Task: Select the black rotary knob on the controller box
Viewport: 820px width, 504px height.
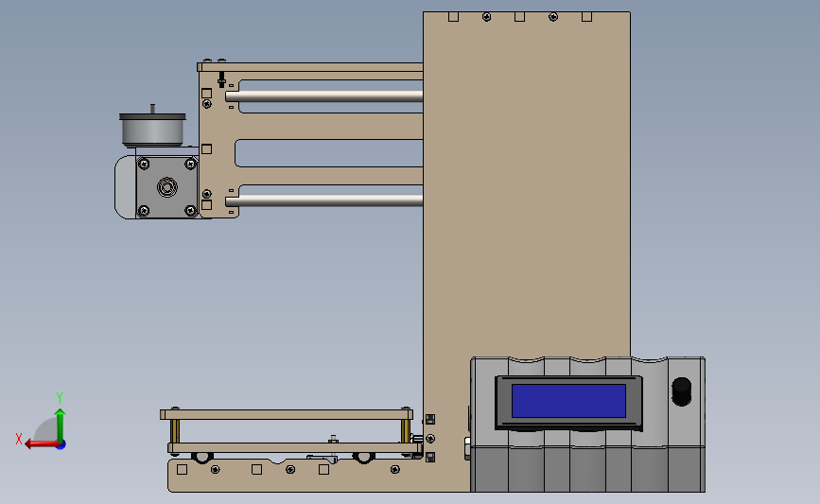Action: click(x=681, y=391)
